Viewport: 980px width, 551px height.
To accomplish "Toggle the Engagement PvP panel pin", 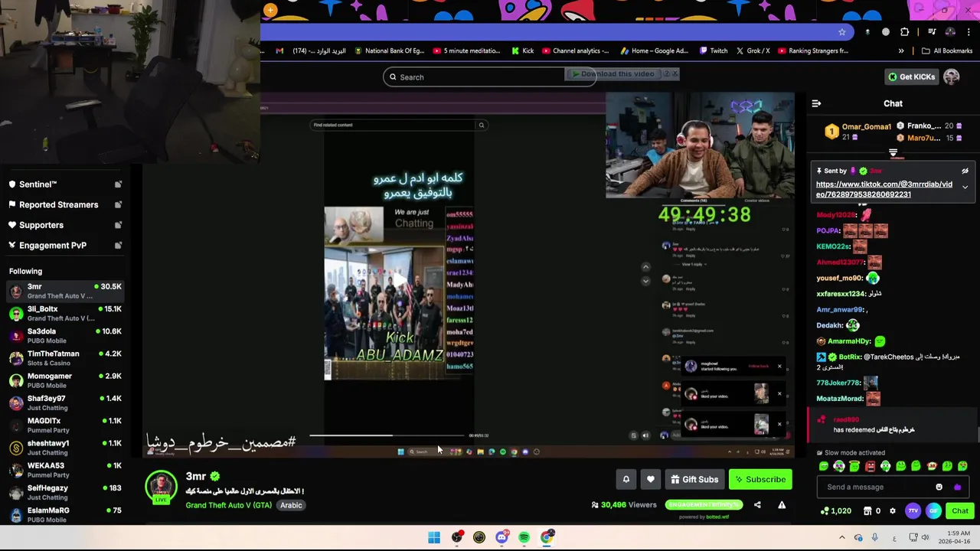I will point(118,246).
